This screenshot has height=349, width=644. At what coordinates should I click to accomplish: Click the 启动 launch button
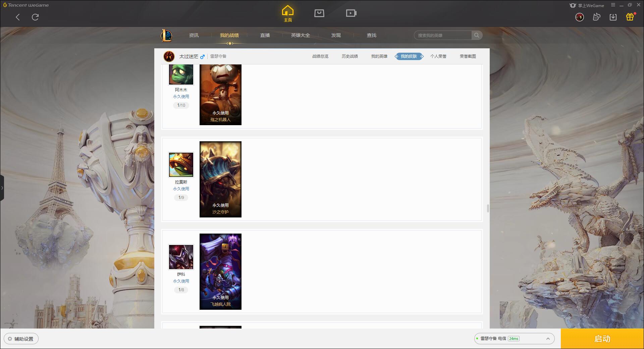(602, 339)
